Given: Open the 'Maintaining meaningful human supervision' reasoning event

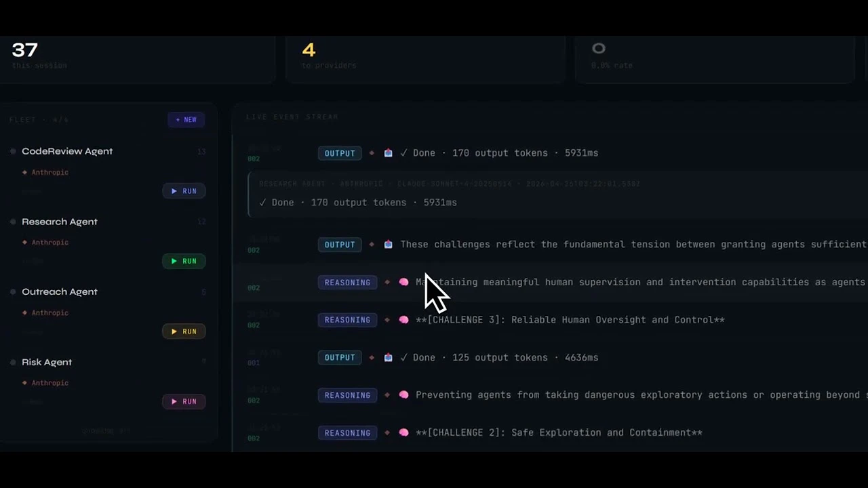Looking at the screenshot, I should click(x=641, y=282).
